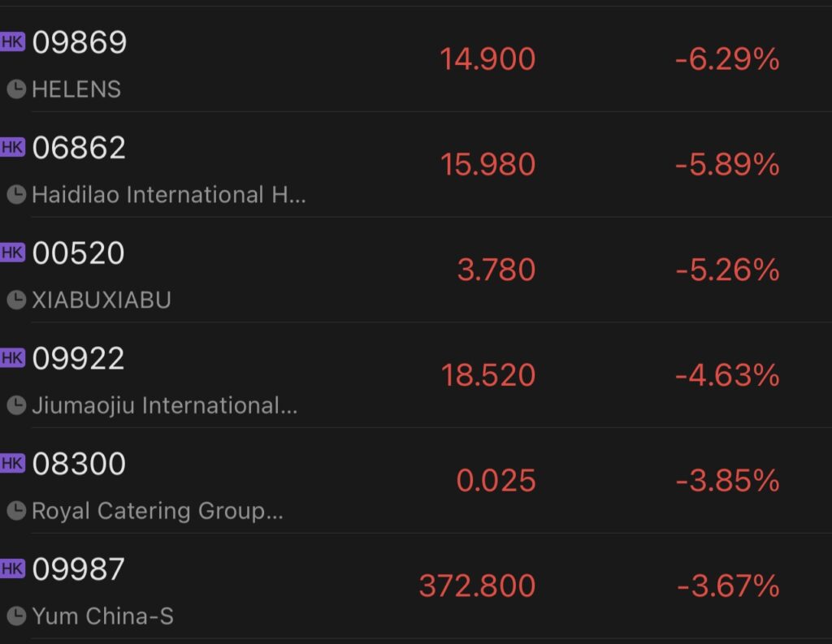Click the clock icon beside Yum China-S
This screenshot has width=832, height=644.
[16, 616]
